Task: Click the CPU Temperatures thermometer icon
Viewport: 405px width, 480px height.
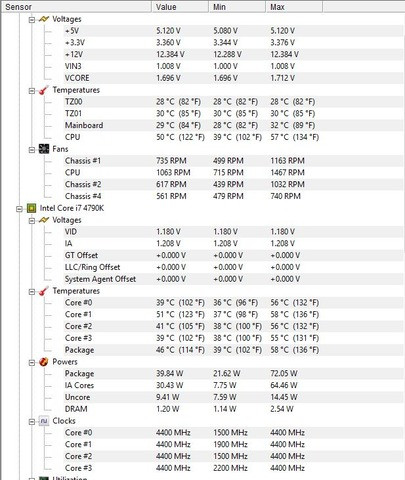Action: coord(44,291)
